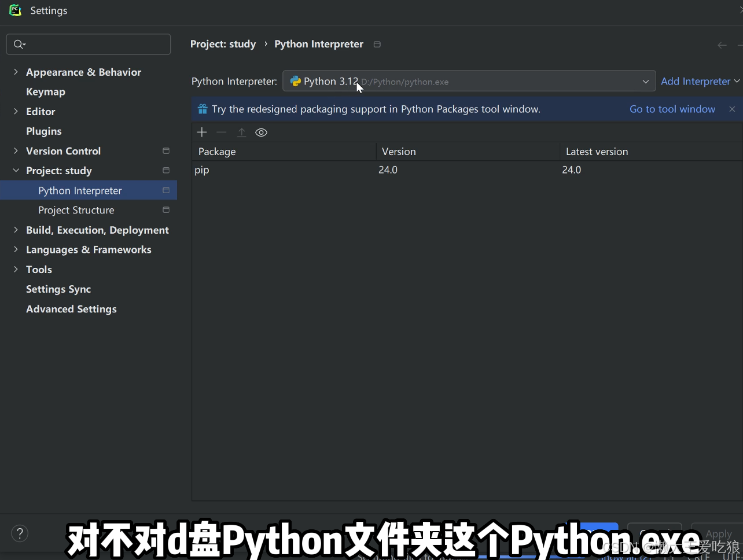Click the uninstall package minus icon
The image size is (743, 560).
221,132
